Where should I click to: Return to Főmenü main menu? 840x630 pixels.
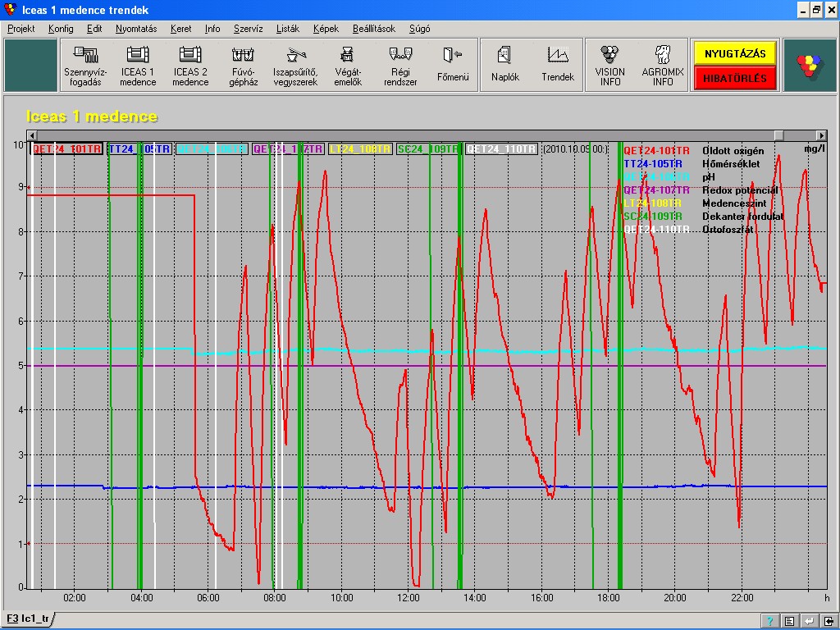(x=453, y=66)
